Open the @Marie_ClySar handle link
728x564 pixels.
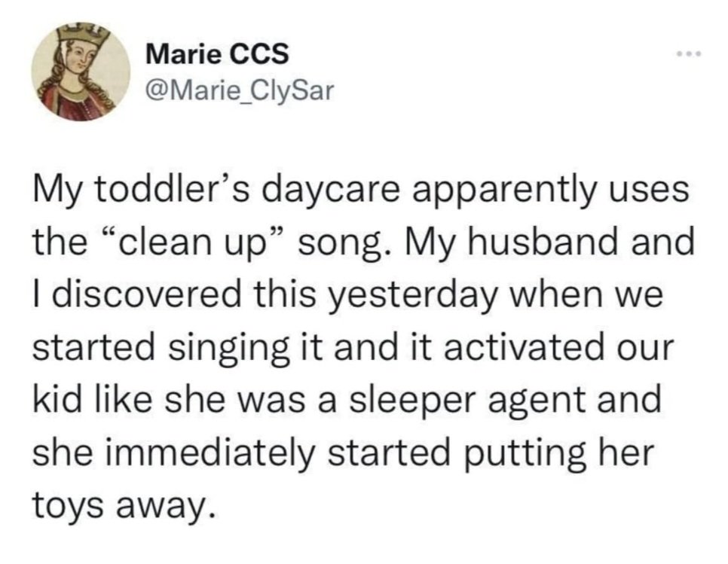coord(240,91)
